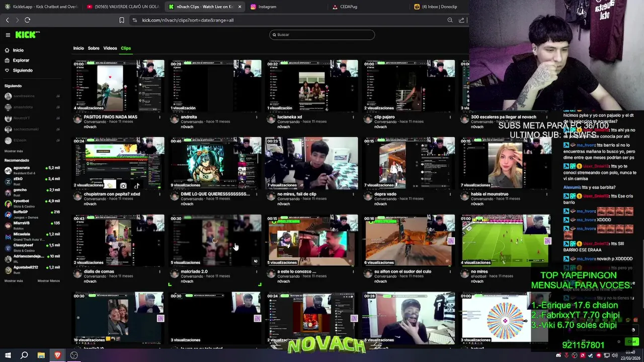Expand Mostrar más under Siguiendo
This screenshot has width=644, height=362.
tap(14, 151)
